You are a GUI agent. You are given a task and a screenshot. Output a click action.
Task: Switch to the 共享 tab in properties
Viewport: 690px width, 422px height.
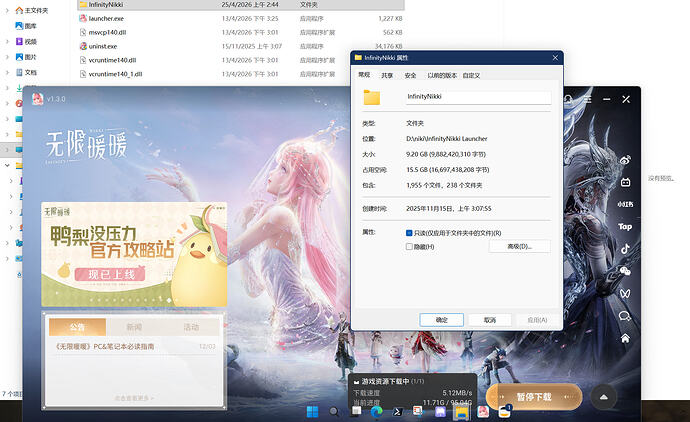point(387,75)
